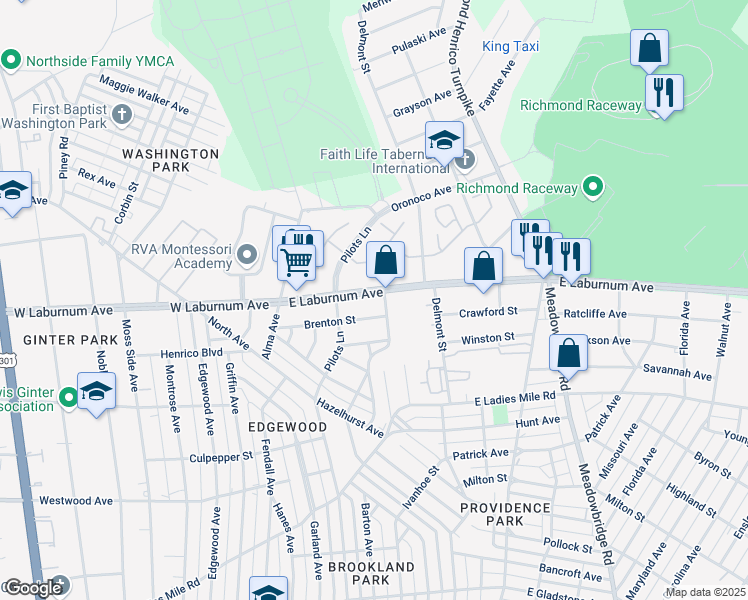
Task: Click the Grayson Ave street label
Action: point(422,103)
